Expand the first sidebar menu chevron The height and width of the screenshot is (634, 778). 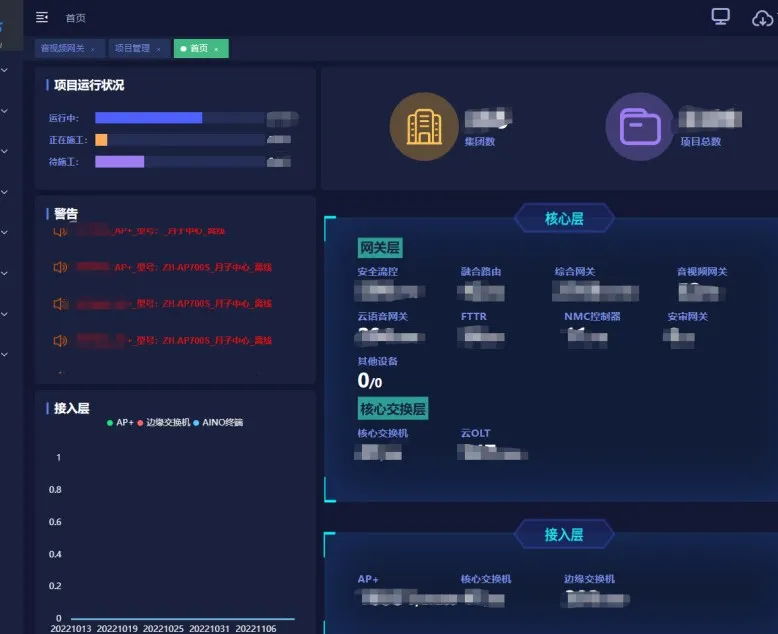[x=5, y=70]
